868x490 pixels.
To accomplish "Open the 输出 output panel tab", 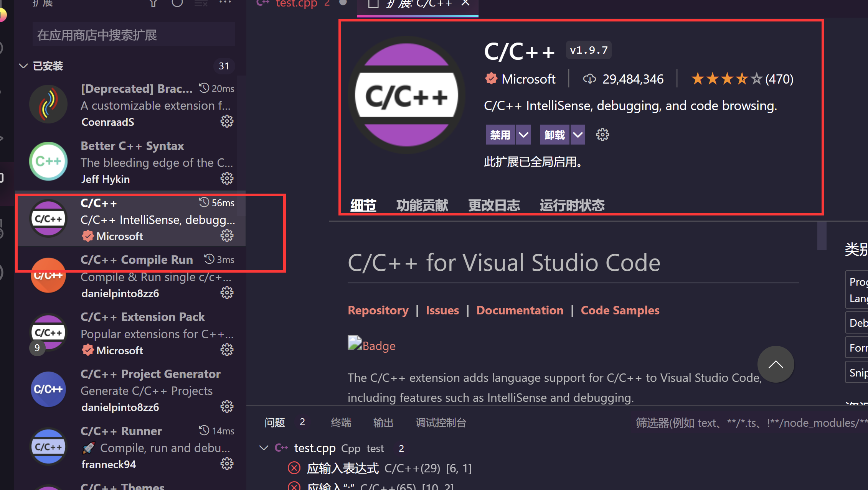I will click(x=383, y=423).
